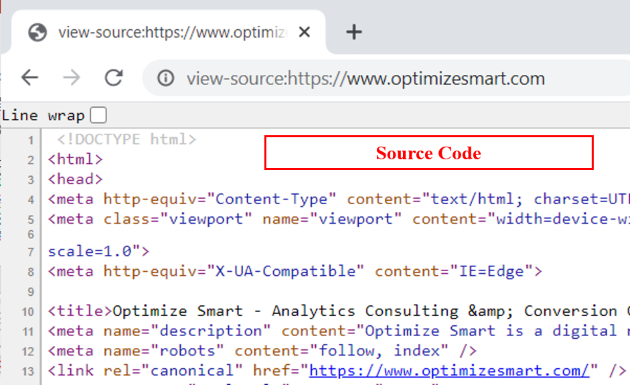Click the viewport meta tag line
The height and width of the screenshot is (385, 630).
pyautogui.click(x=339, y=219)
